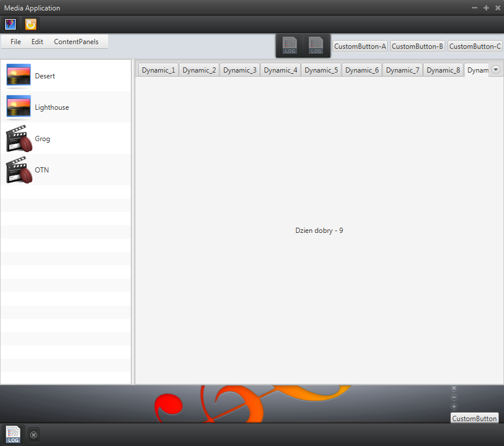Click the CustomButton-A button
The height and width of the screenshot is (446, 504).
coord(360,46)
